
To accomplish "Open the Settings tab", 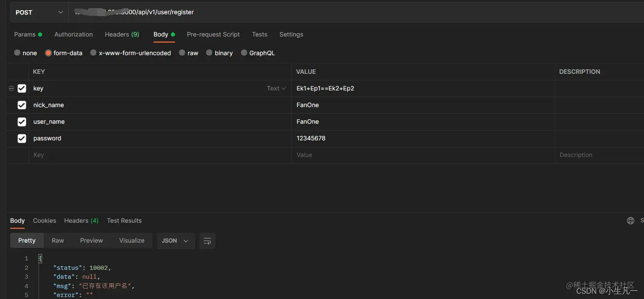I will [x=291, y=35].
